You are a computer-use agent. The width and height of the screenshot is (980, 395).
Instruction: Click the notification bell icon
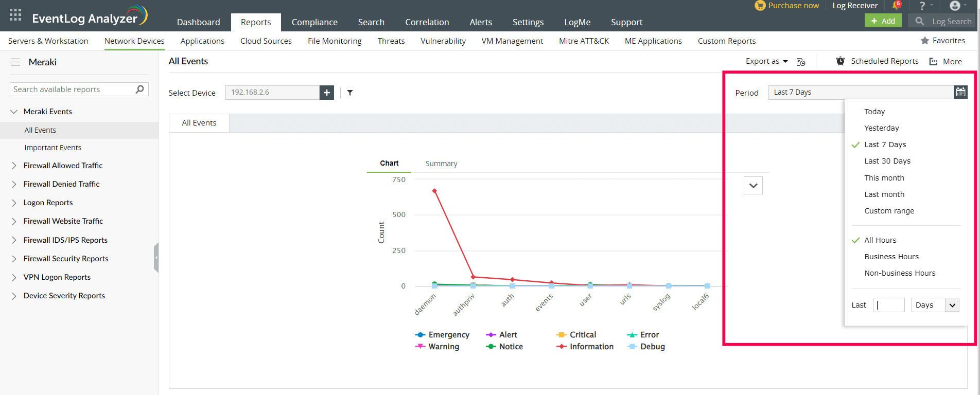click(896, 6)
